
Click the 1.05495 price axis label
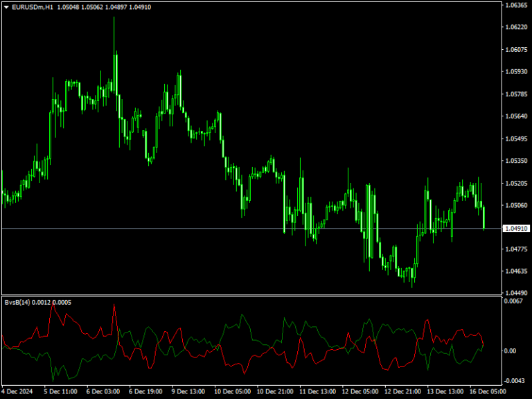[x=516, y=139]
